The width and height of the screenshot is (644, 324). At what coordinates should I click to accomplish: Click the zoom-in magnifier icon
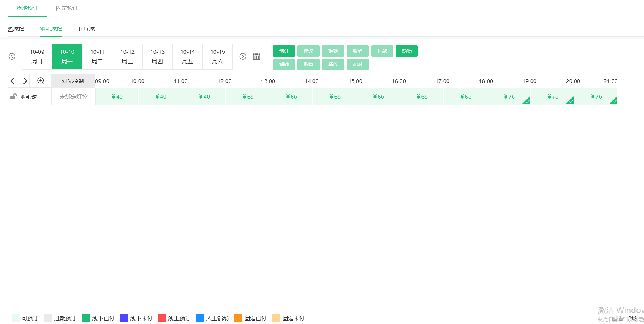pyautogui.click(x=40, y=81)
